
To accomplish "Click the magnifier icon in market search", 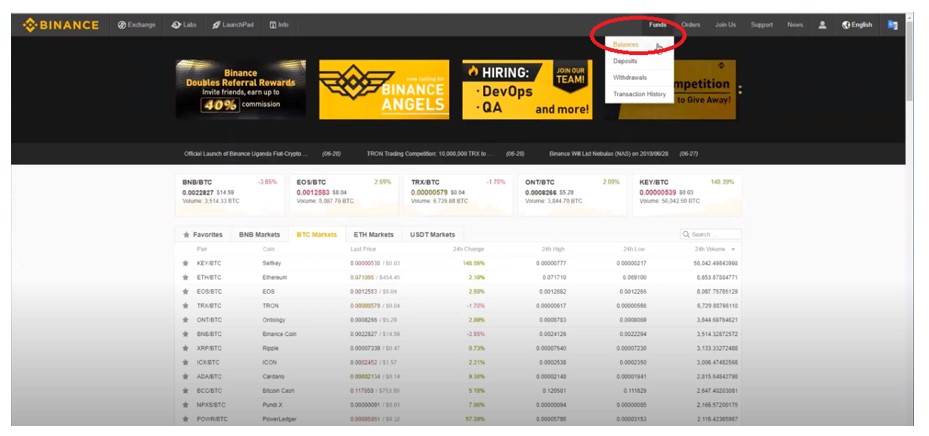I will pyautogui.click(x=687, y=235).
